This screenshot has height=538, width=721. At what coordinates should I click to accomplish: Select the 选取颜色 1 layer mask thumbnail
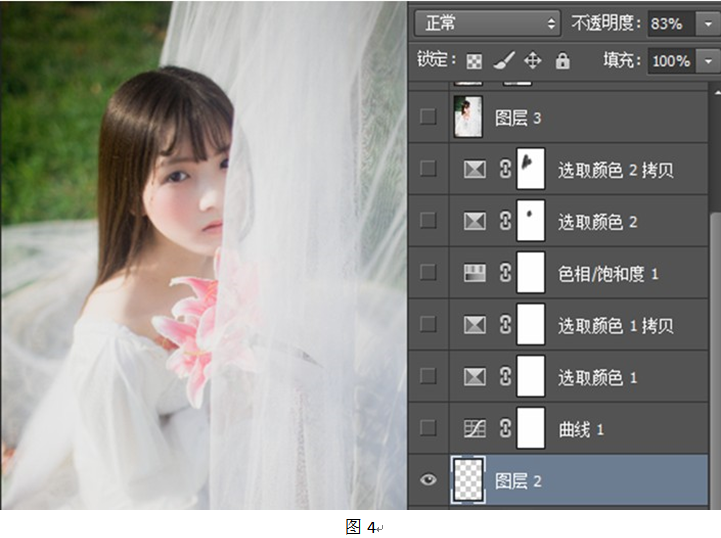(x=531, y=376)
